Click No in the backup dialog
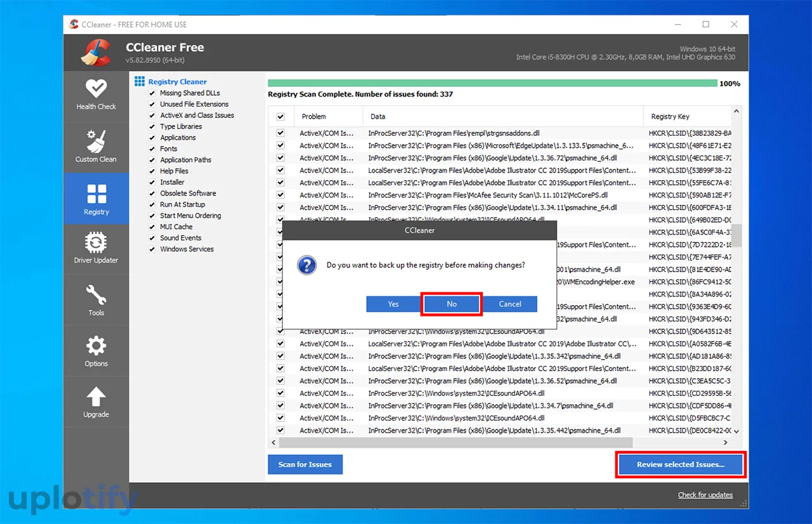Image resolution: width=812 pixels, height=524 pixels. click(x=452, y=304)
